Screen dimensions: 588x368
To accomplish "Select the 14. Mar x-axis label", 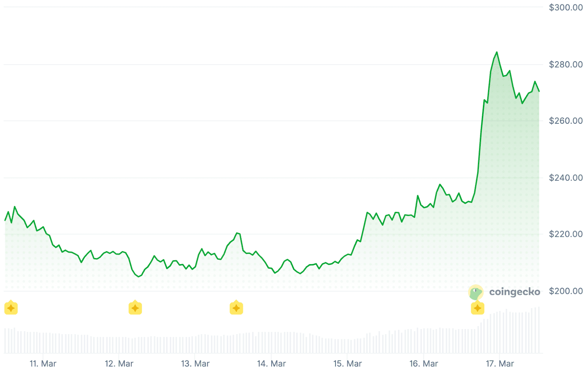I will point(271,363).
